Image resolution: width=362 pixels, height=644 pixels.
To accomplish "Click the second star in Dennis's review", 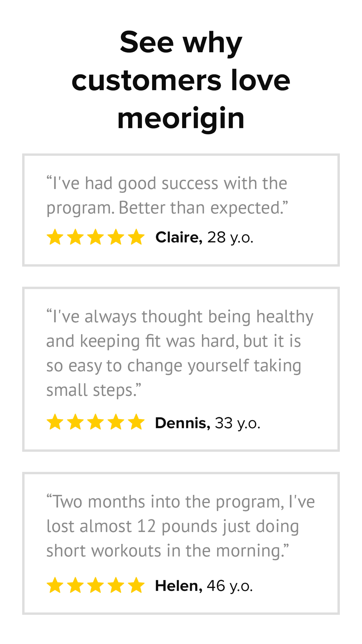I will click(75, 422).
